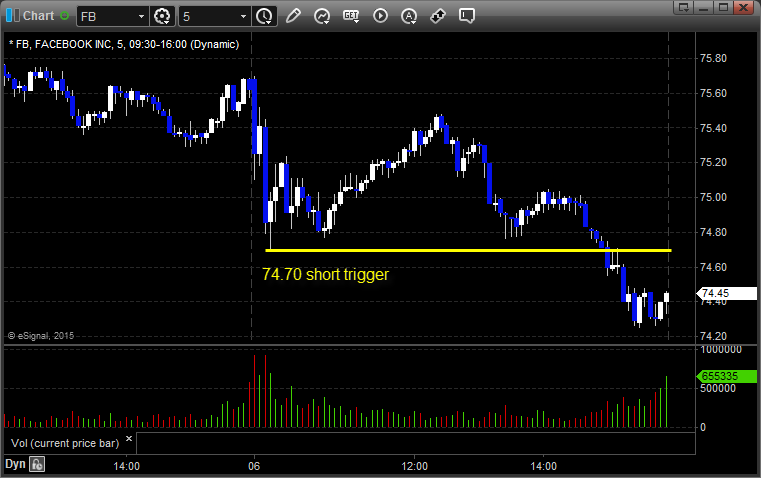Click the green status circle beside Chart
Viewport: 761px width, 478px height.
(64, 16)
